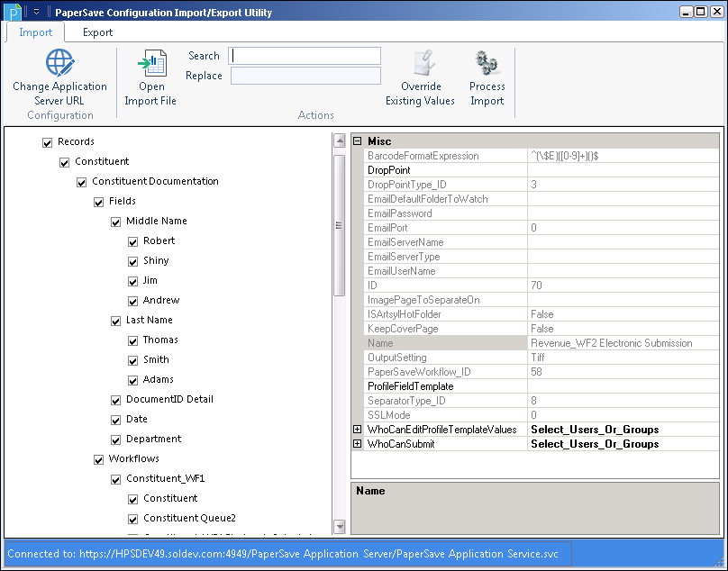
Task: Click the ISArtsylHotFolder property name
Action: (404, 313)
